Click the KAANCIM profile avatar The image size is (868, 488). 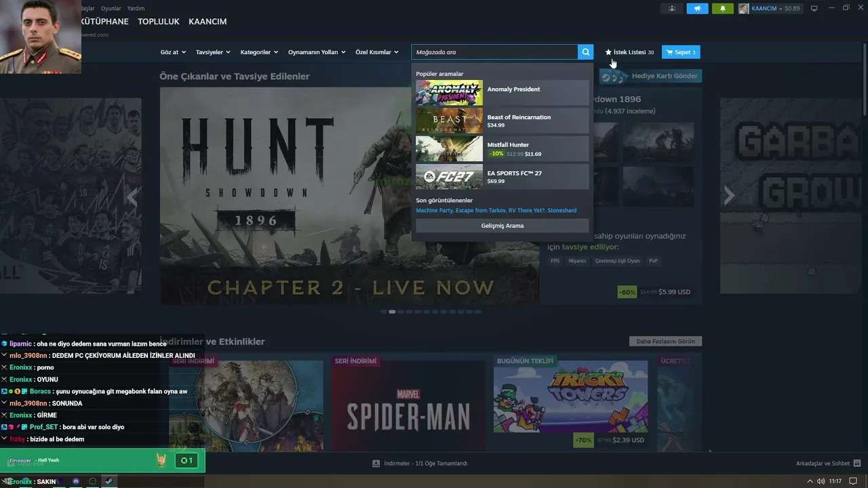click(744, 9)
